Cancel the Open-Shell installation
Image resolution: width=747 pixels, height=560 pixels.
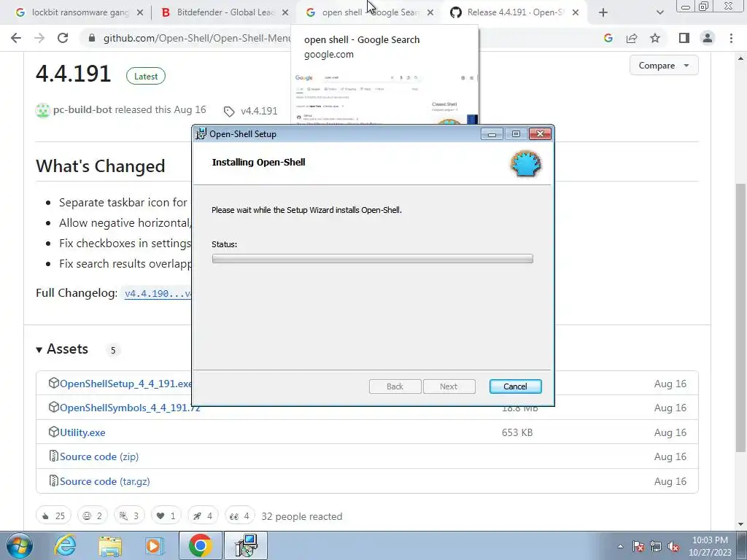515,386
